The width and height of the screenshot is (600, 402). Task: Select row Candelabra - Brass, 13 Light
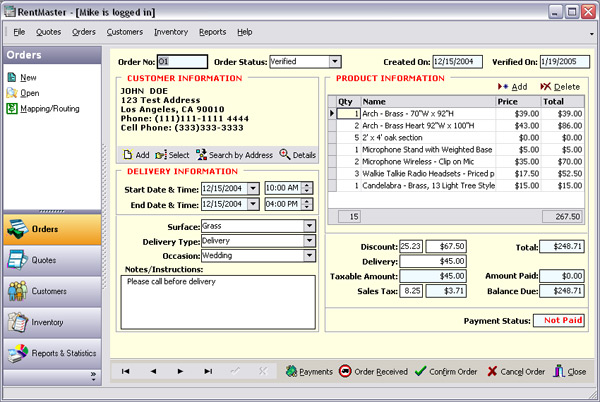click(x=456, y=186)
